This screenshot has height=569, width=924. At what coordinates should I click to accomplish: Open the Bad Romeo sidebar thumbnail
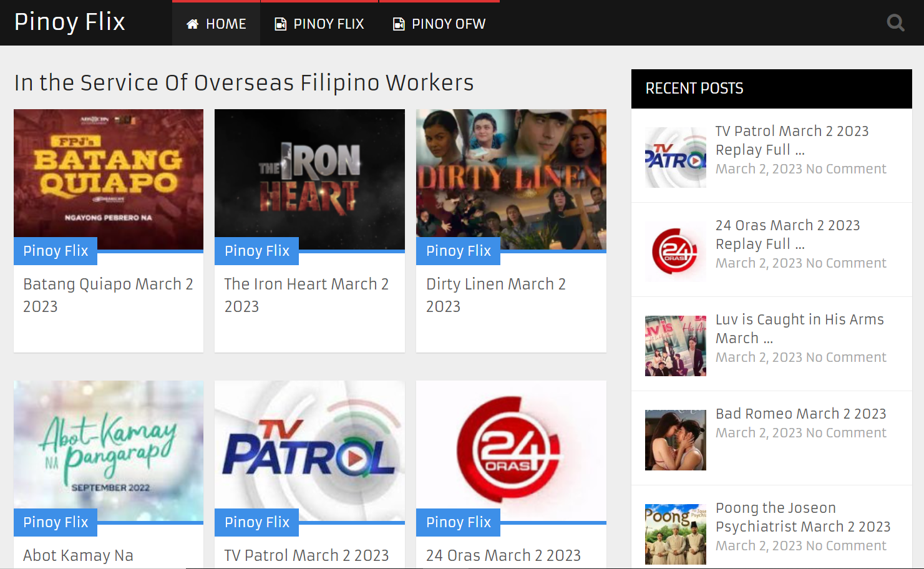pos(675,440)
